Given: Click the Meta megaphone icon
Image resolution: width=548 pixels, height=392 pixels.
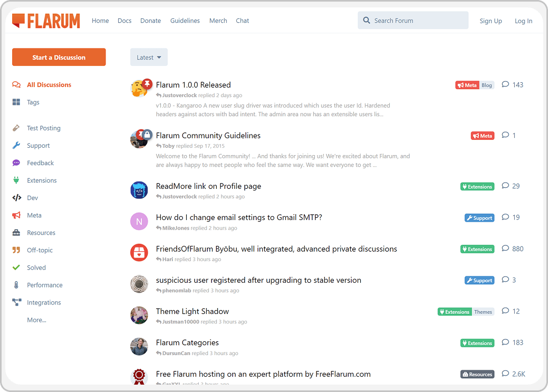Looking at the screenshot, I should (16, 215).
